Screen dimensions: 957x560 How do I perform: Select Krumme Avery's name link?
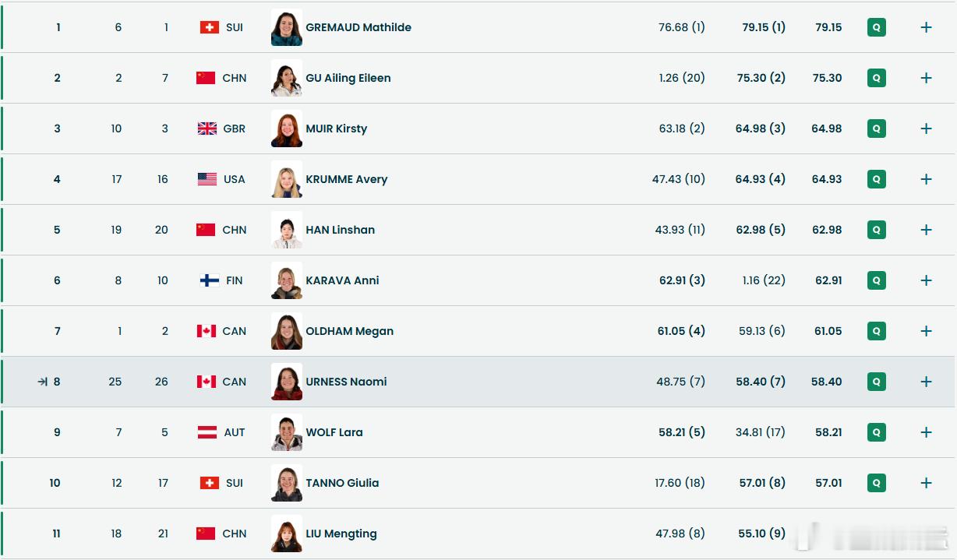click(347, 179)
